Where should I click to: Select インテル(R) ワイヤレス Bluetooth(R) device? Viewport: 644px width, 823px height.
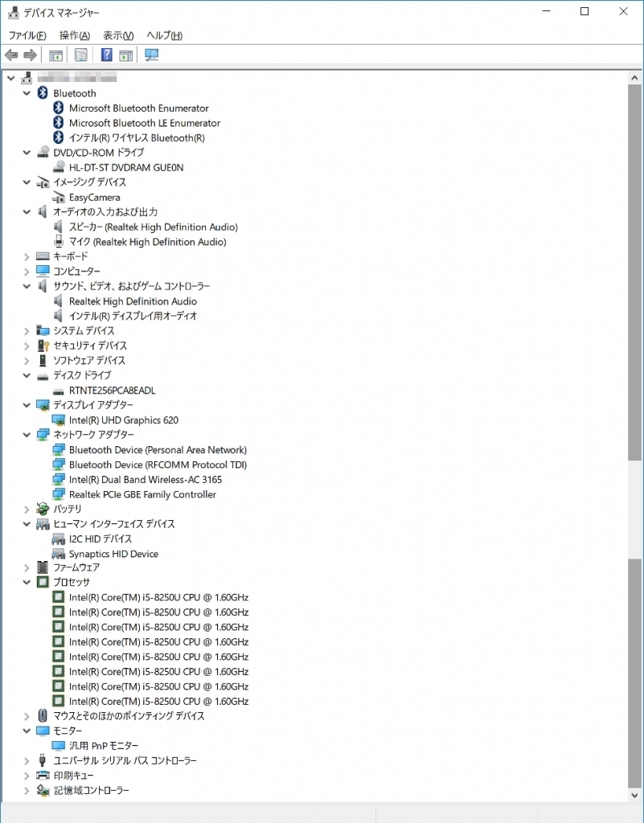(x=137, y=137)
